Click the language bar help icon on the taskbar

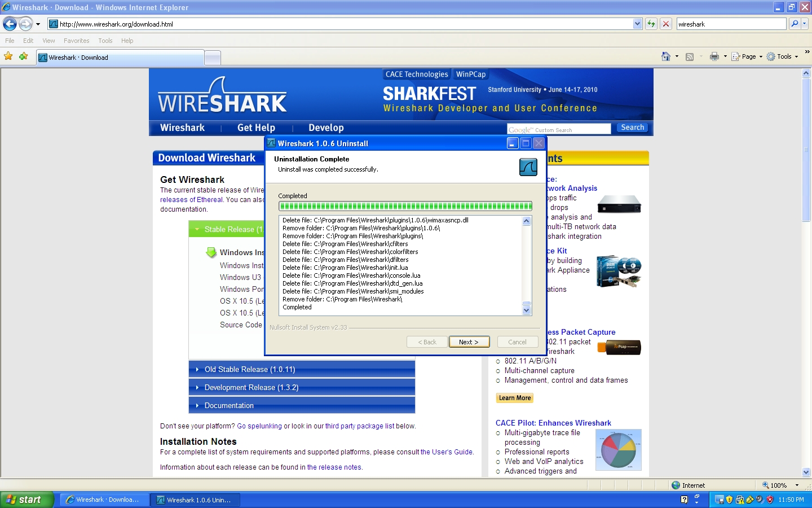tap(684, 500)
